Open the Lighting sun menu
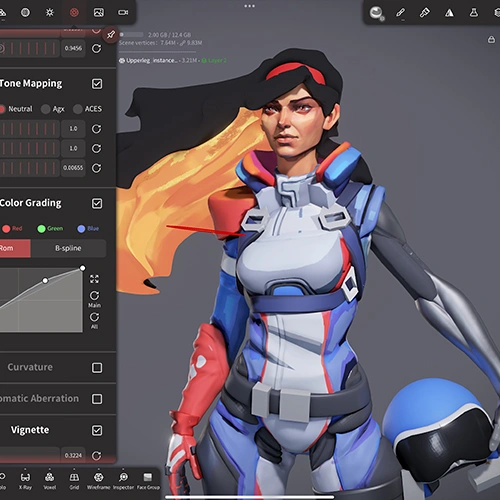This screenshot has width=500, height=500. tap(50, 13)
